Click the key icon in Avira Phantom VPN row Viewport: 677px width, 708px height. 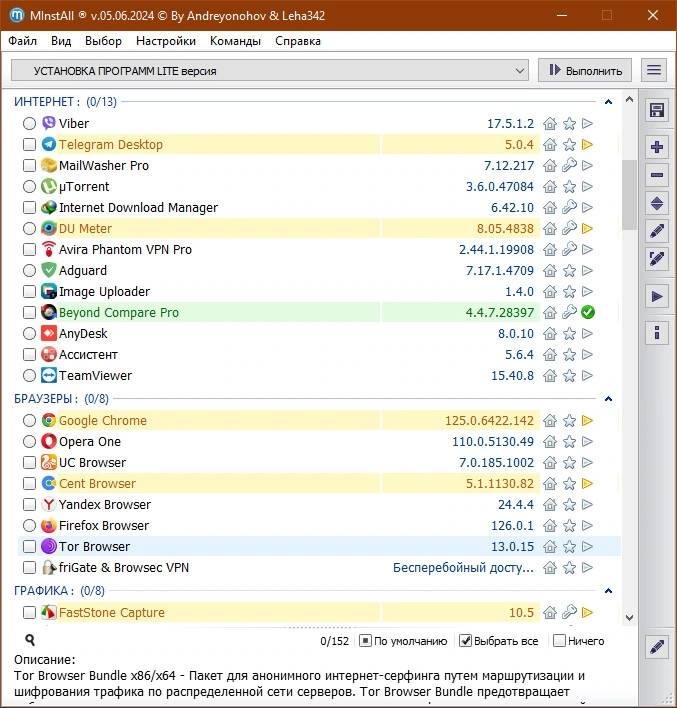tap(569, 249)
